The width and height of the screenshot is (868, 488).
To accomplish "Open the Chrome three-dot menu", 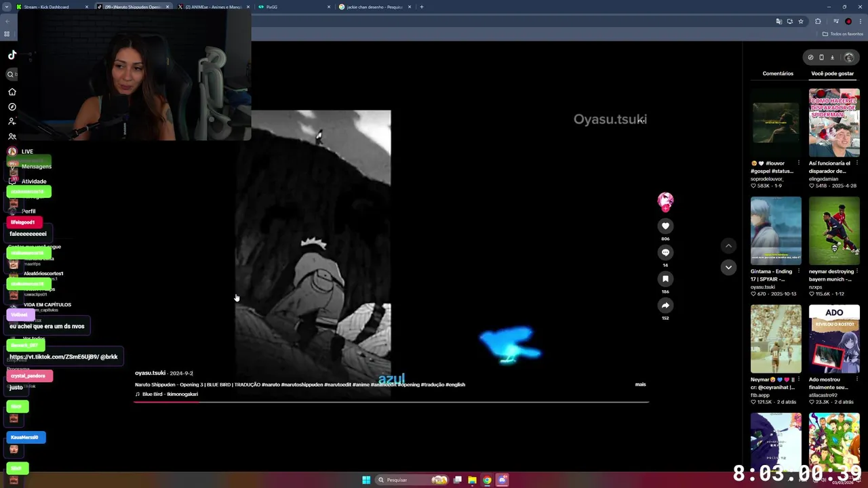I will pos(861,21).
